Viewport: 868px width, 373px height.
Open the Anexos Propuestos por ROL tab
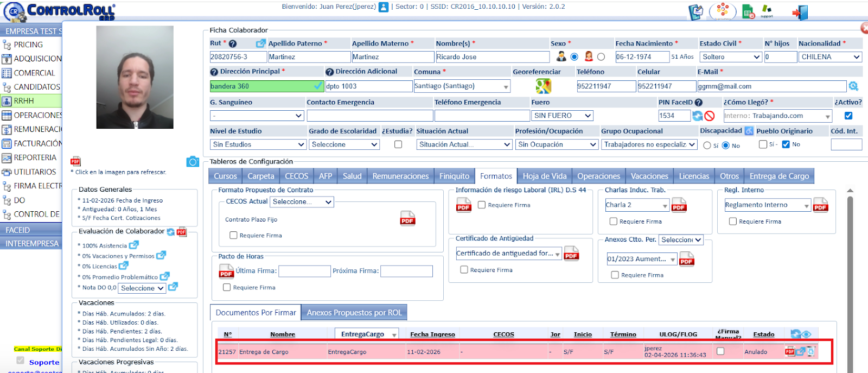[x=354, y=313]
